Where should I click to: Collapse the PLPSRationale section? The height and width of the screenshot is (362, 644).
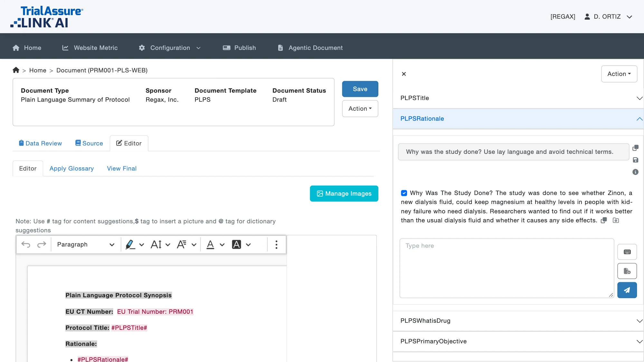(518, 119)
